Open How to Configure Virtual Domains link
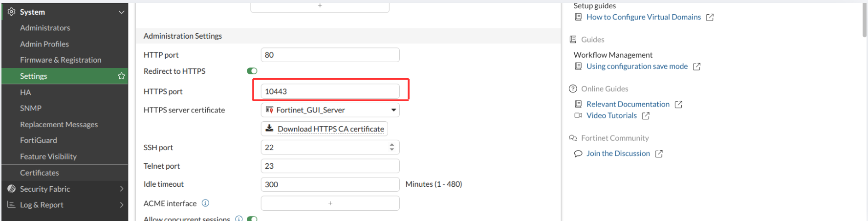Image resolution: width=868 pixels, height=221 pixels. [643, 17]
